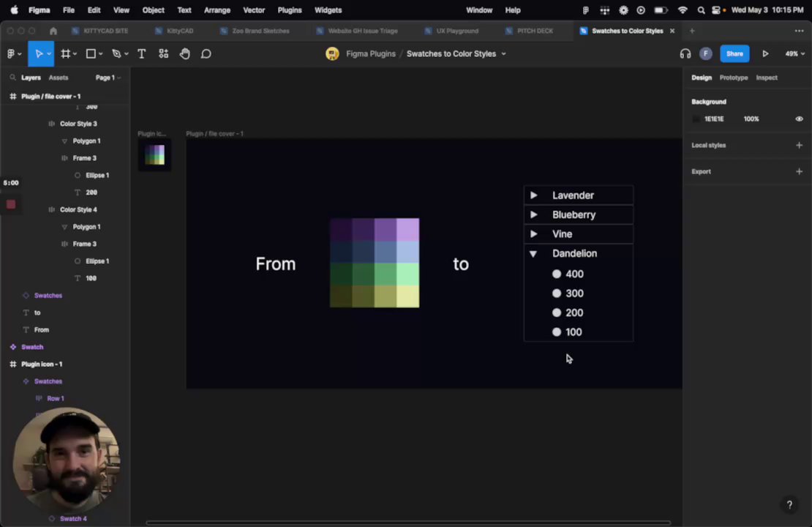Open the Figma home icon
The width and height of the screenshot is (812, 527).
[x=53, y=31]
